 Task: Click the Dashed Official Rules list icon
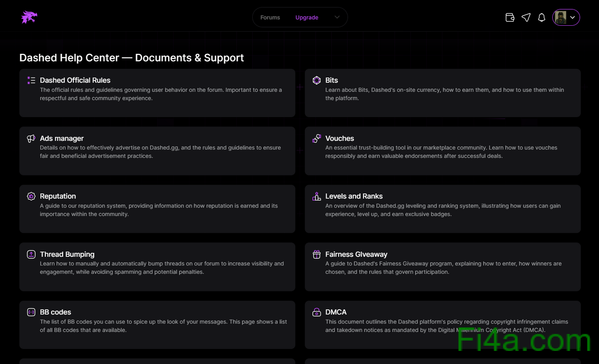(x=31, y=80)
